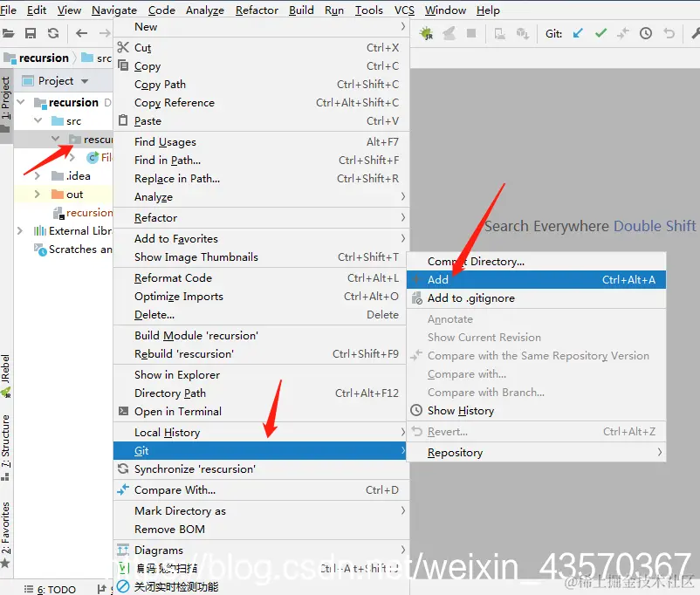The image size is (700, 595).
Task: Choose Optimize Imports entry
Action: (261, 297)
